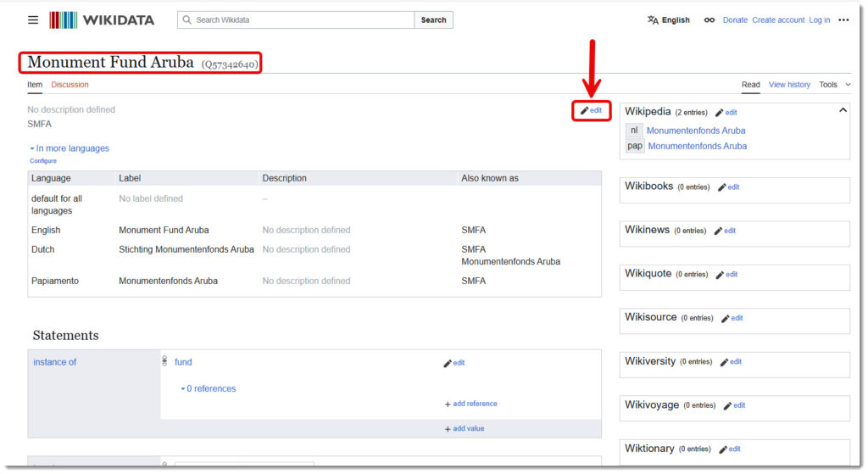Switch to the Discussion tab
The height and width of the screenshot is (474, 868).
(70, 85)
